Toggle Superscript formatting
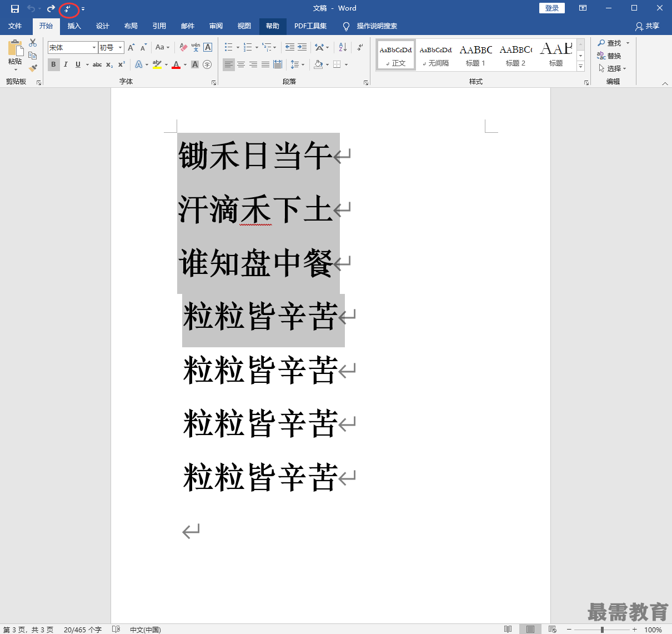This screenshot has width=672, height=634. click(x=122, y=64)
